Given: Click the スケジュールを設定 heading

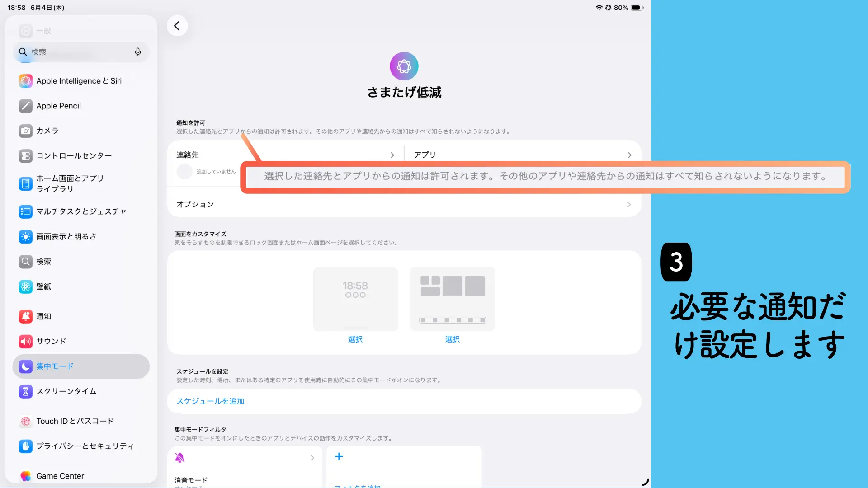Looking at the screenshot, I should [202, 371].
